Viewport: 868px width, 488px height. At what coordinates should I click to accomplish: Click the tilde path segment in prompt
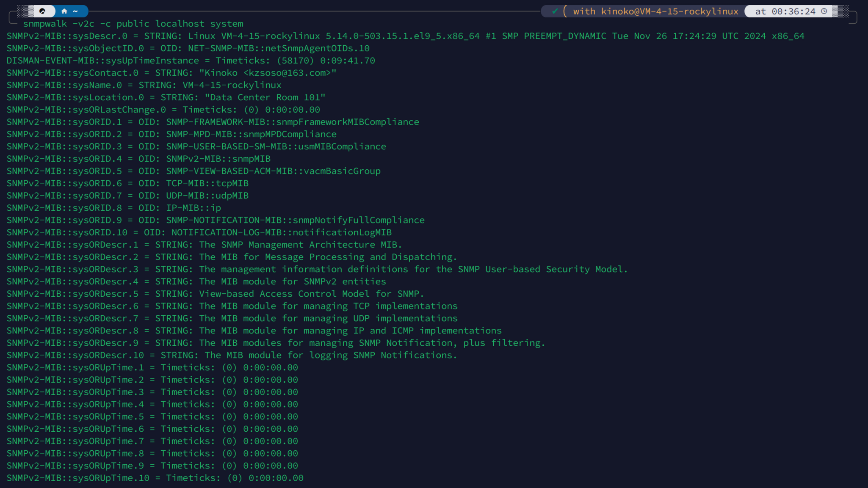pyautogui.click(x=75, y=11)
